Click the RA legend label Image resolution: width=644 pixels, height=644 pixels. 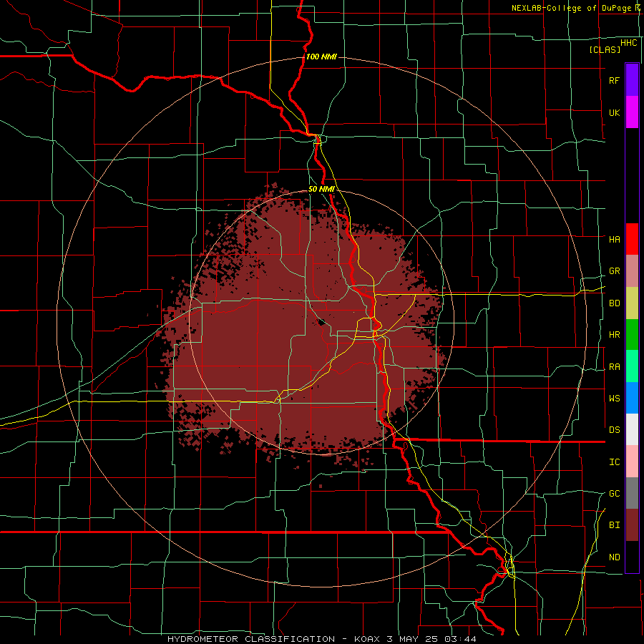615,367
